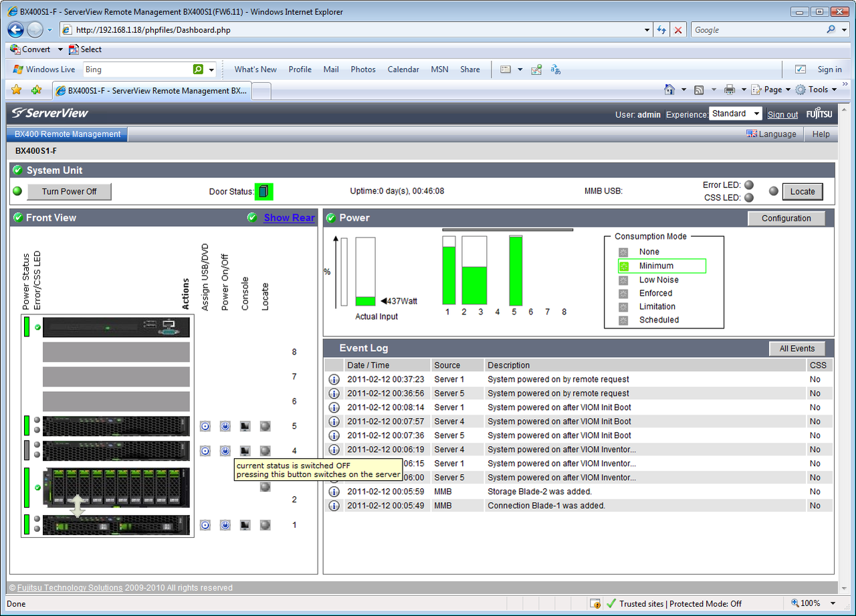856x616 pixels.
Task: Click the green Door Status icon
Action: (264, 191)
